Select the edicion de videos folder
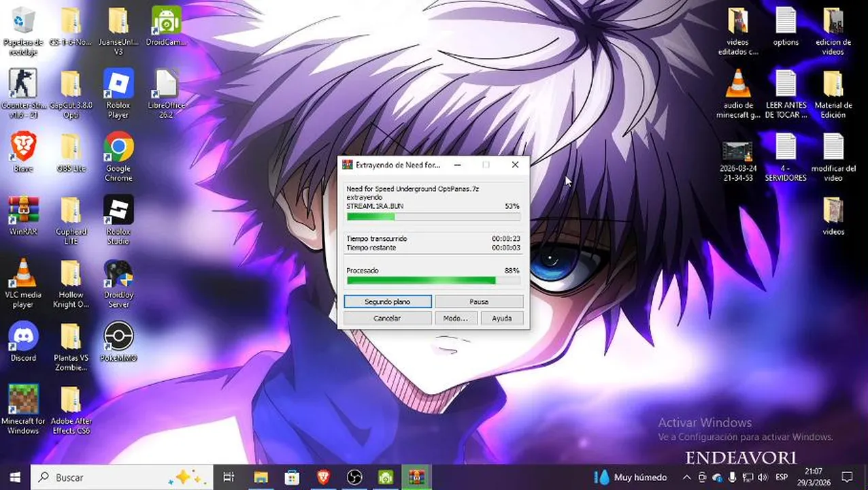Screen dimensions: 868x490 (833, 31)
